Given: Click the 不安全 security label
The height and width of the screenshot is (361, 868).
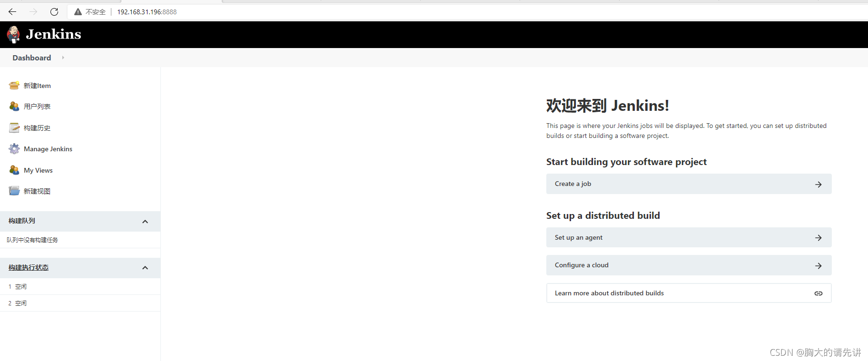Looking at the screenshot, I should pyautogui.click(x=96, y=12).
